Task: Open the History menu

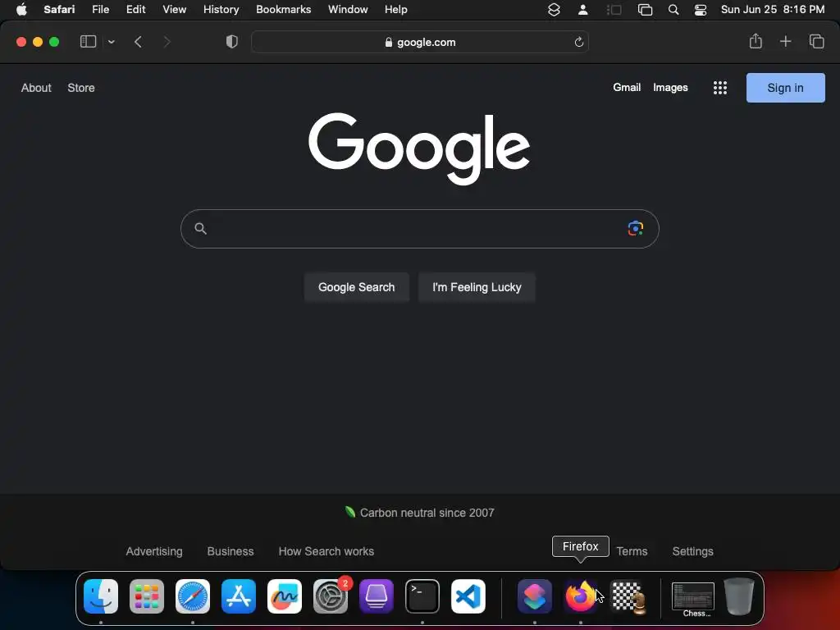Action: tap(221, 10)
